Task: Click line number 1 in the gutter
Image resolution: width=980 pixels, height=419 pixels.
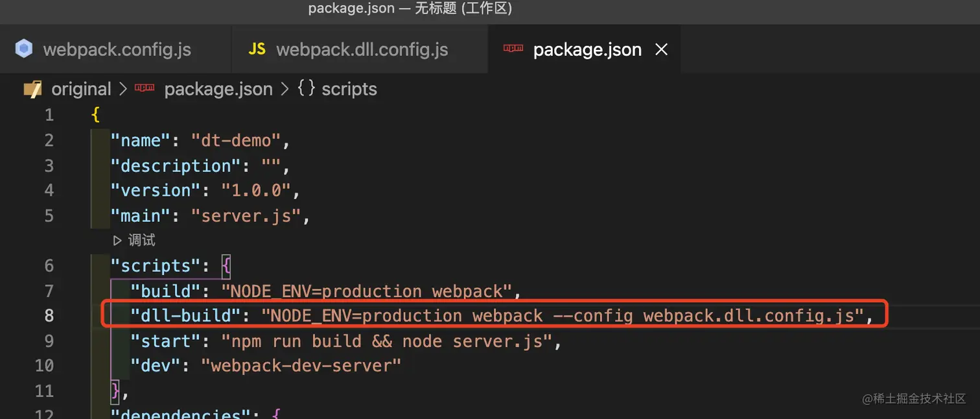Action: [49, 115]
